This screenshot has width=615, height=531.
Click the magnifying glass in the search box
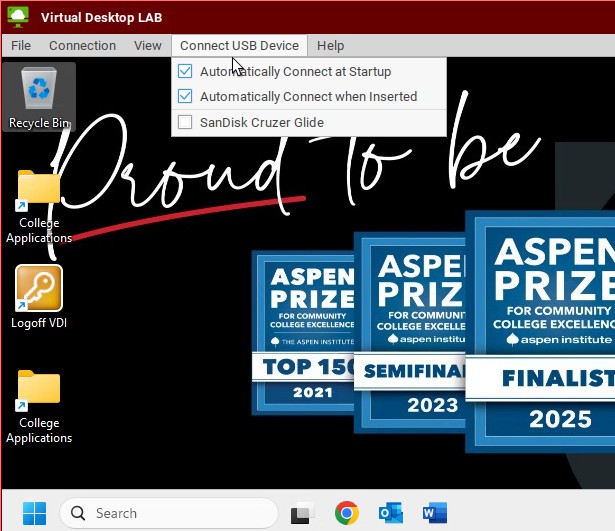tap(78, 513)
